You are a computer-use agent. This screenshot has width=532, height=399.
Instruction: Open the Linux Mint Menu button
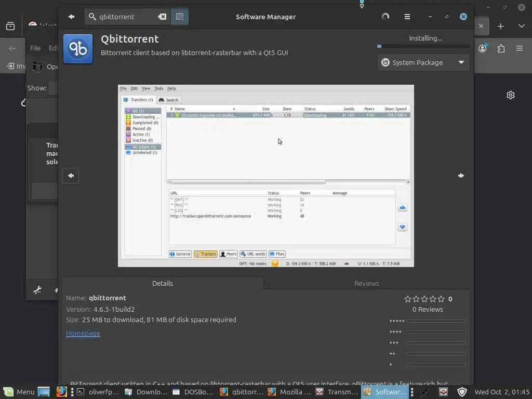19,392
